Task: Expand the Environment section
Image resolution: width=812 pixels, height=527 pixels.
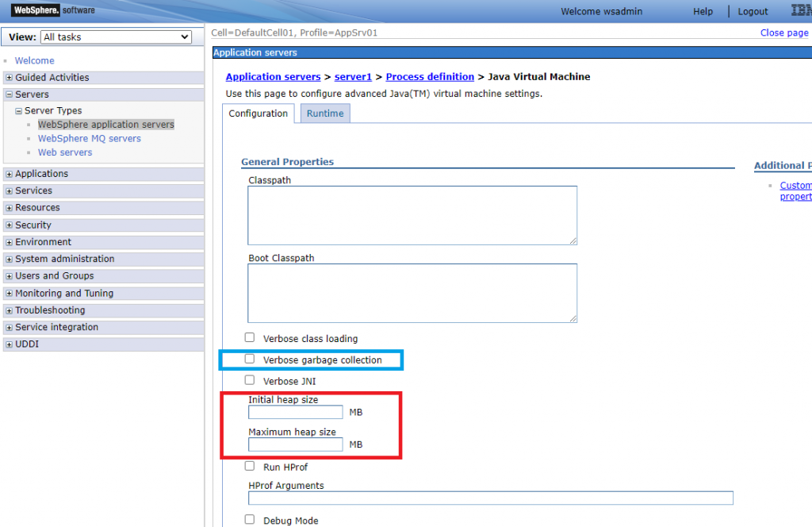Action: (x=9, y=243)
